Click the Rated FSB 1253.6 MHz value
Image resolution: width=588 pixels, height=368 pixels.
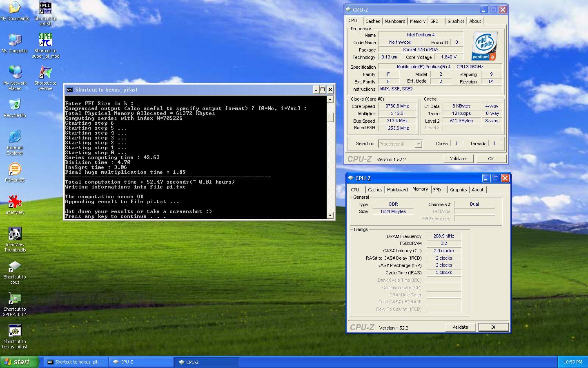(397, 128)
